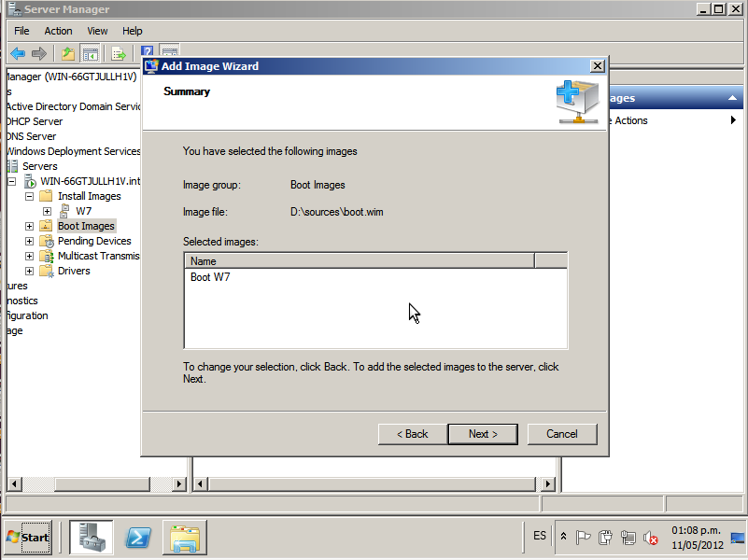
Task: Click the blue Help question mark icon
Action: coord(147,51)
